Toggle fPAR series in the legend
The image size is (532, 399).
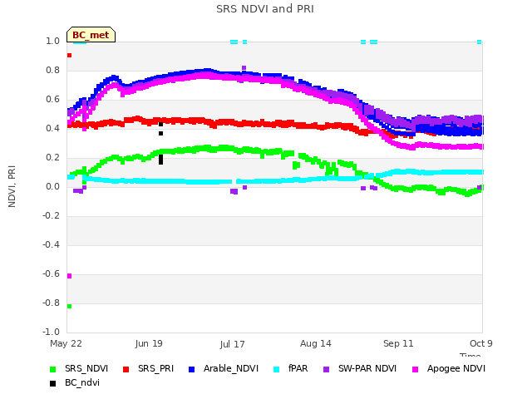[x=291, y=369]
